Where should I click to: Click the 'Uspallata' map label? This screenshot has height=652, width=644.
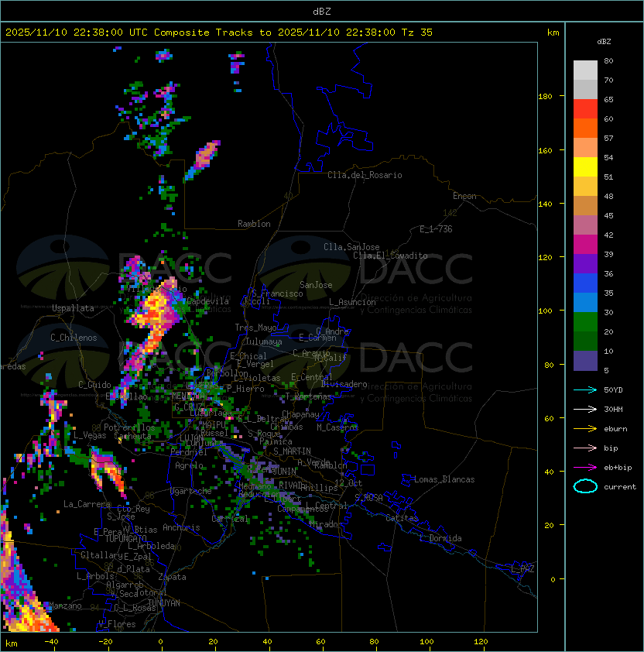tap(73, 308)
